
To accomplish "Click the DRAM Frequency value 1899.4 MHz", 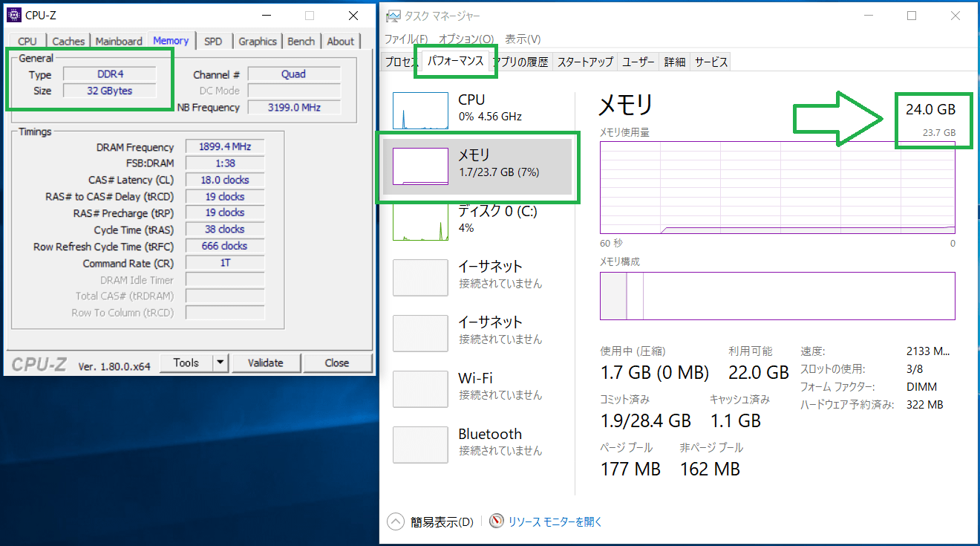I will (x=225, y=147).
